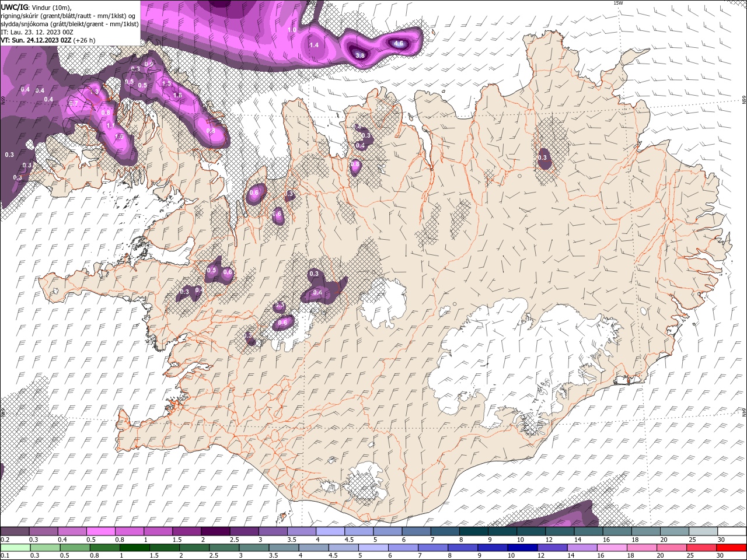The width and height of the screenshot is (747, 560).
Task: Click the top-row pale grey swatch for 25 mm
Action: pos(702,531)
